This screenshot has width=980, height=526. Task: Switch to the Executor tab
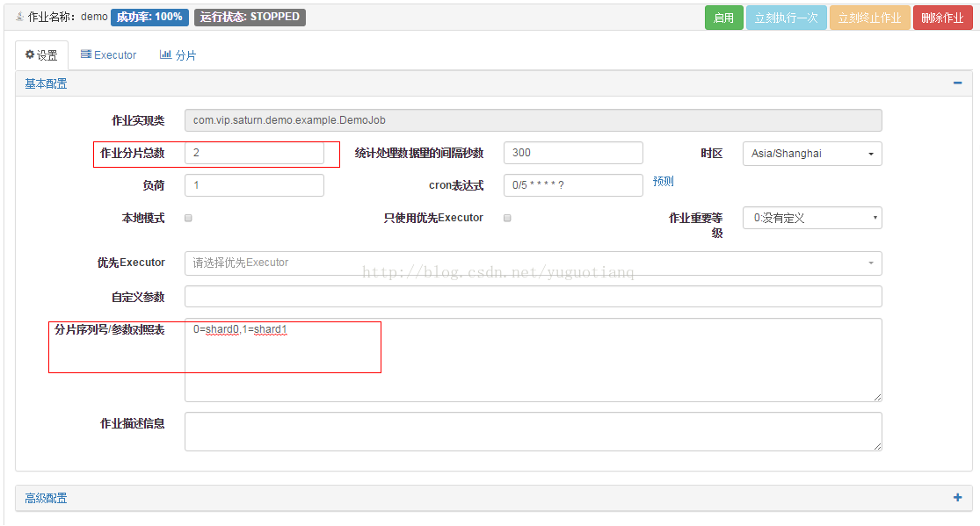click(108, 55)
